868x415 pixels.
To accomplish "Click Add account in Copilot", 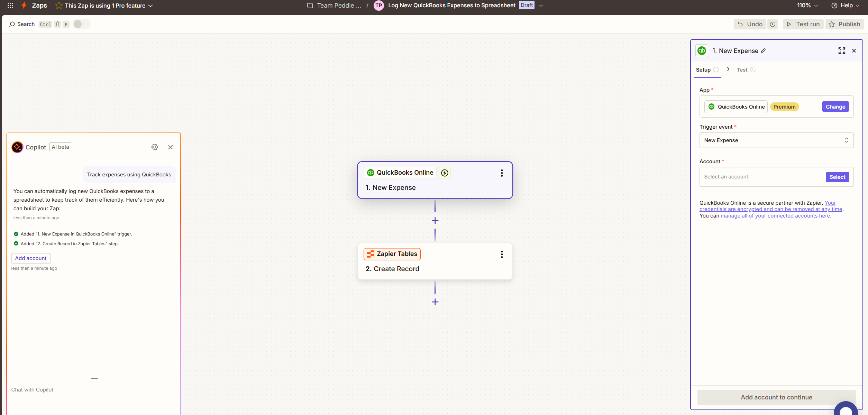I will (31, 258).
